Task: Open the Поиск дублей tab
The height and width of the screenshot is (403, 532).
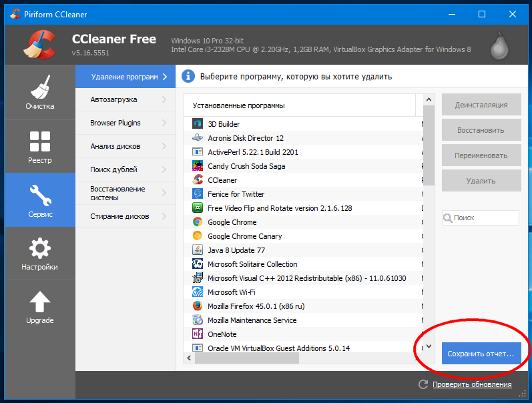Action: [125, 169]
